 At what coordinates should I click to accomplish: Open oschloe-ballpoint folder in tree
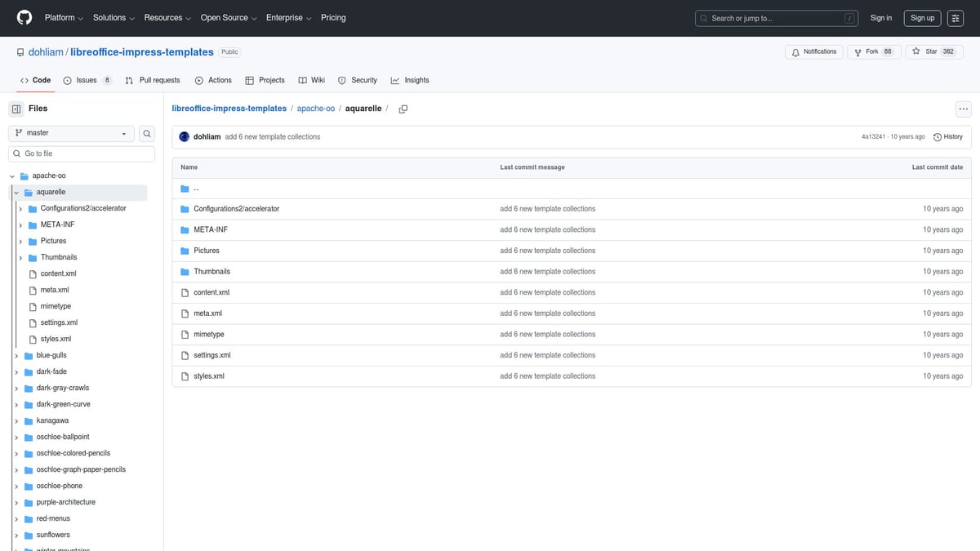point(63,437)
